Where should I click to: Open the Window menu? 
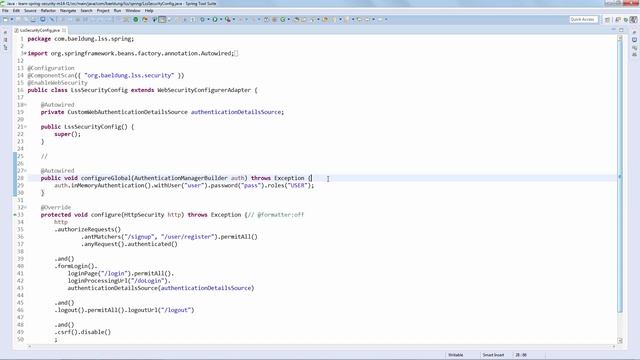[133, 11]
